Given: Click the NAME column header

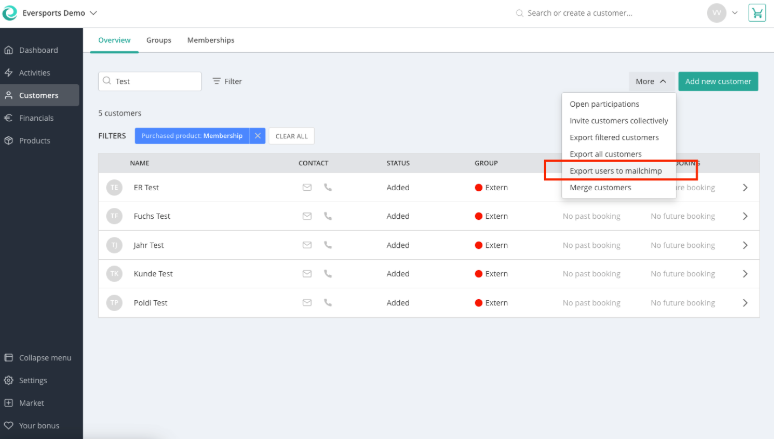Looking at the screenshot, I should (140, 163).
